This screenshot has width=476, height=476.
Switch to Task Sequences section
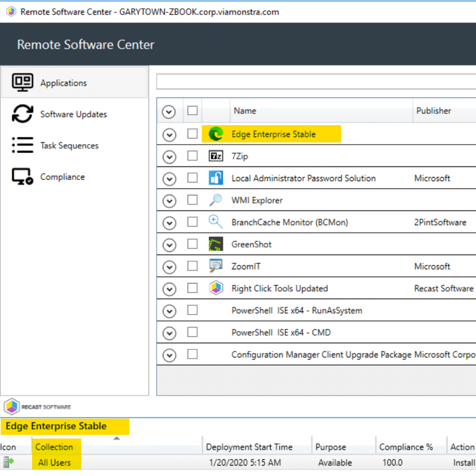75,146
